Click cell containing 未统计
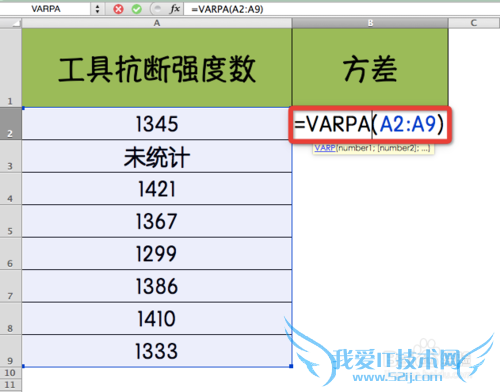 click(x=157, y=156)
